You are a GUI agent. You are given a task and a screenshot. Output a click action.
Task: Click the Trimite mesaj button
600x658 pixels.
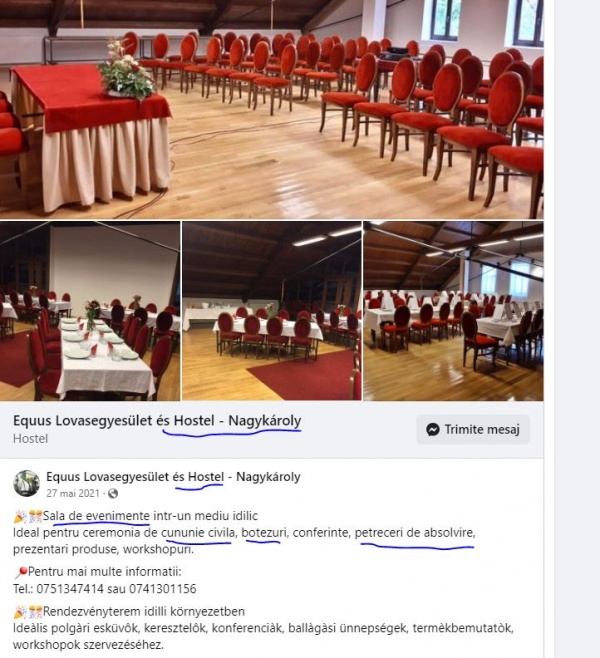pos(473,429)
